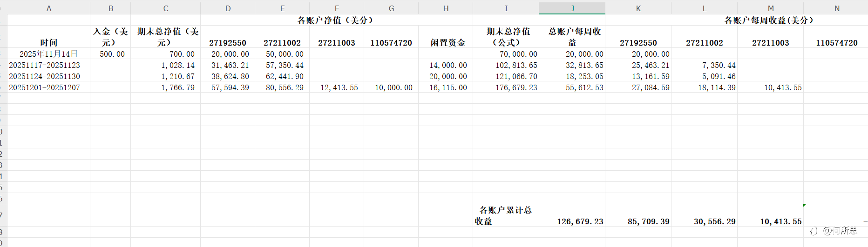Viewport: 868px width, 247px height.
Task: Click the cell showing 27,084.59
Action: click(x=638, y=87)
